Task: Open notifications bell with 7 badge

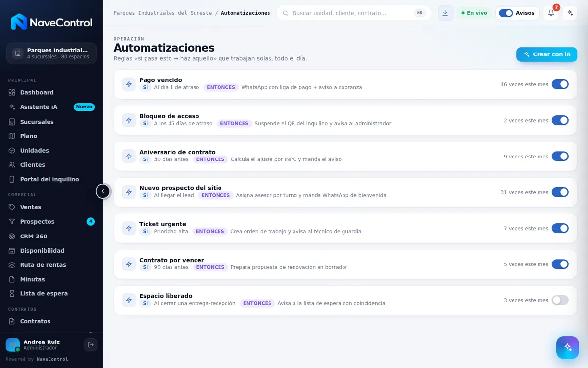Action: pyautogui.click(x=551, y=13)
